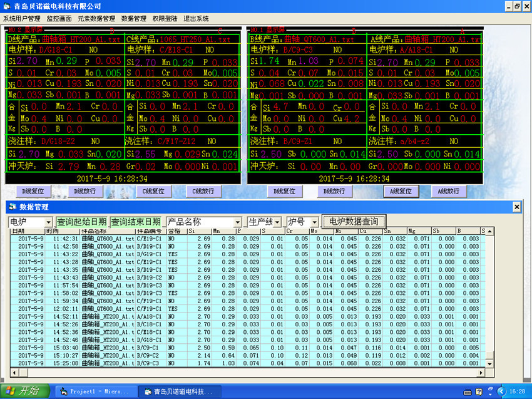Viewport: 532px width, 399px height.
Task: Click the Mn column header
Action: [x=224, y=231]
